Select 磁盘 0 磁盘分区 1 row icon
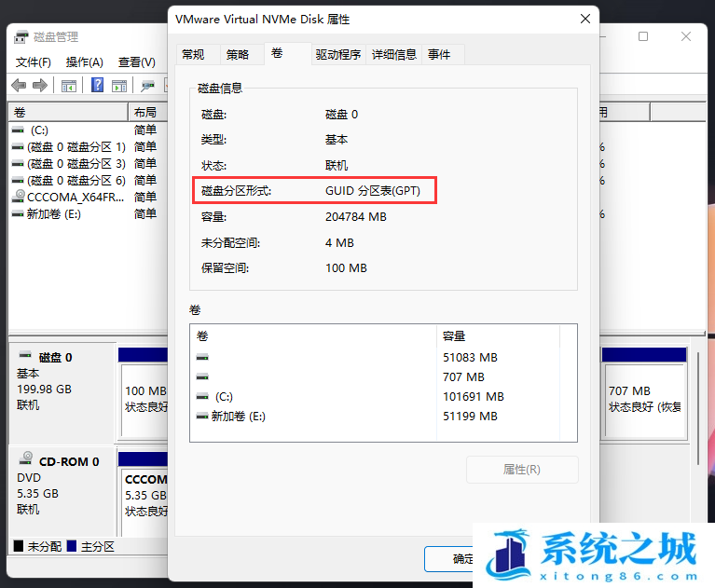715x588 pixels. 18,147
